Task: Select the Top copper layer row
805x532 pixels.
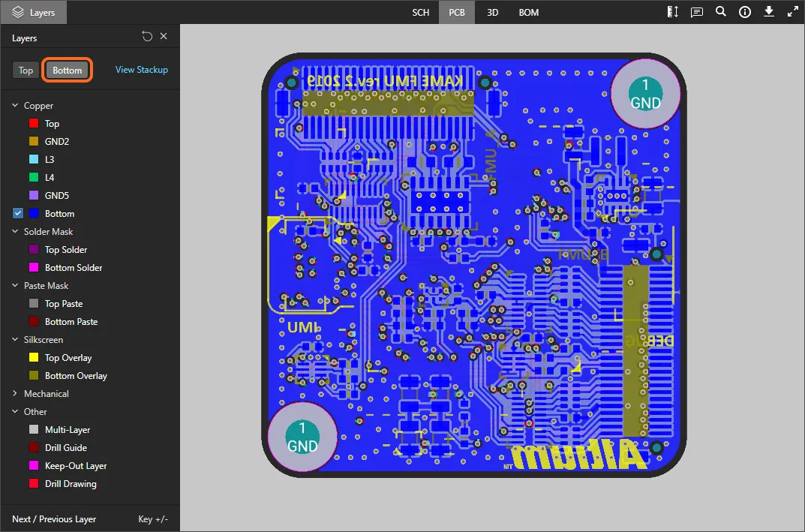Action: coord(90,123)
